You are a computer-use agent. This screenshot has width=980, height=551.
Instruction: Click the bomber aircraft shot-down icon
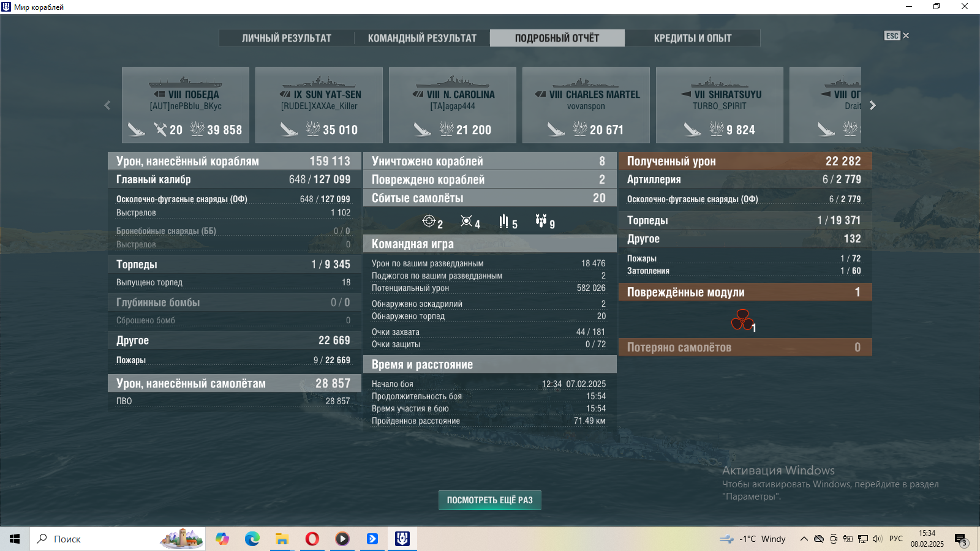click(541, 220)
